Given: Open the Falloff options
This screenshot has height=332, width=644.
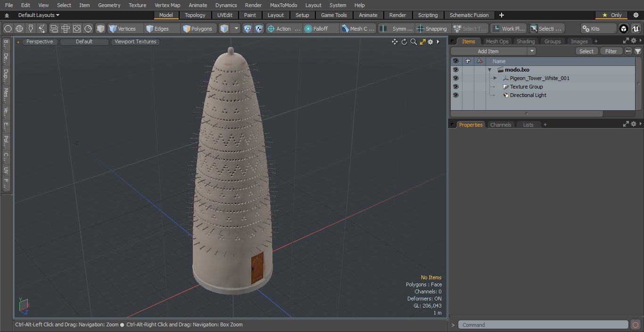Looking at the screenshot, I should [x=321, y=29].
